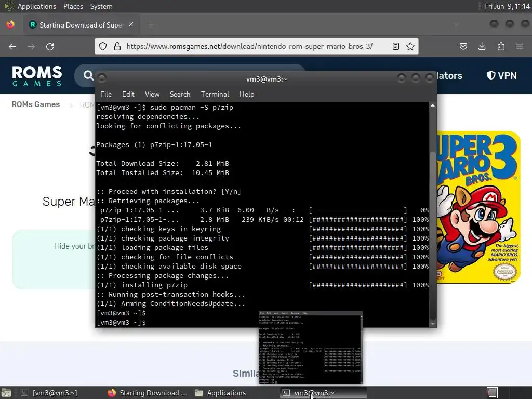Click the site security padlock icon
The height and width of the screenshot is (399, 532).
pyautogui.click(x=117, y=46)
